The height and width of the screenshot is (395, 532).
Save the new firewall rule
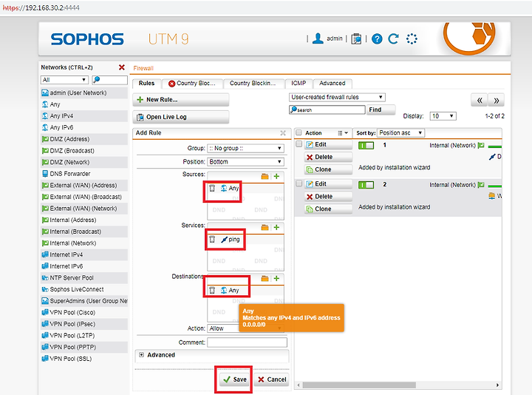pos(235,379)
